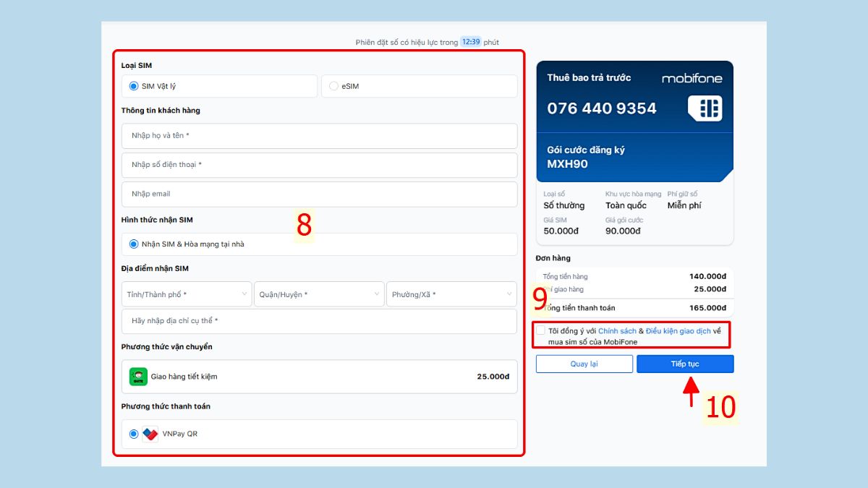Select the SIM Vật lý radio option

(x=134, y=86)
